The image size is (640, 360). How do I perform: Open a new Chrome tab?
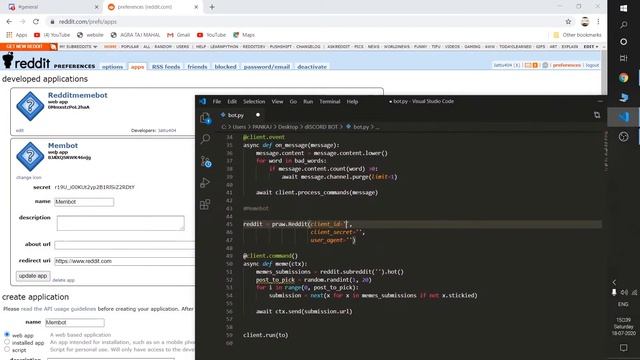pyautogui.click(x=212, y=7)
